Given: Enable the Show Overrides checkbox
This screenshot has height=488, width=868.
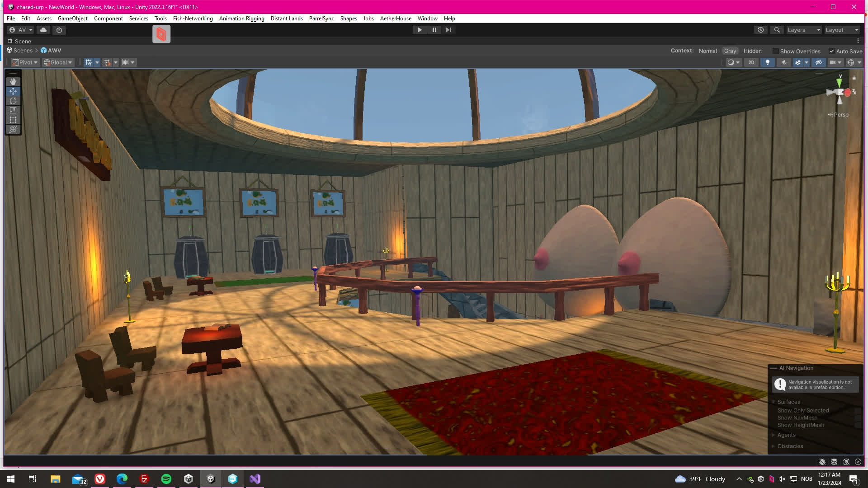Looking at the screenshot, I should [x=776, y=51].
